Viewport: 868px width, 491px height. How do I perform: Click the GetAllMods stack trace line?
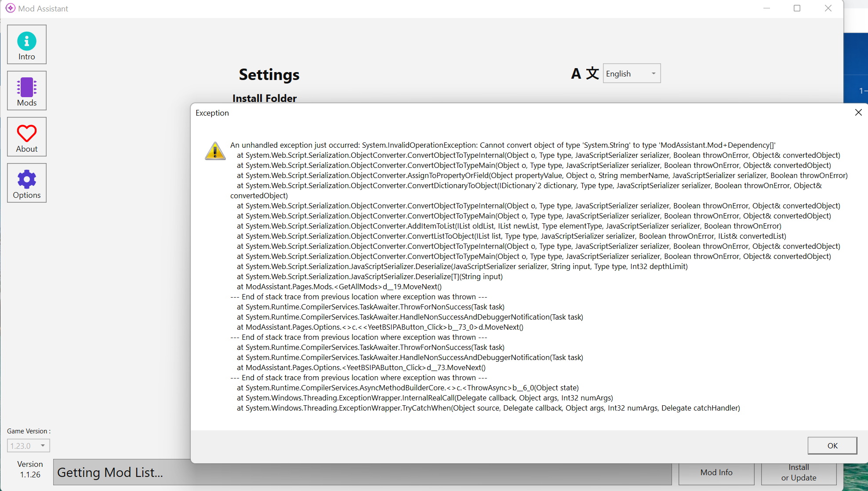click(339, 287)
